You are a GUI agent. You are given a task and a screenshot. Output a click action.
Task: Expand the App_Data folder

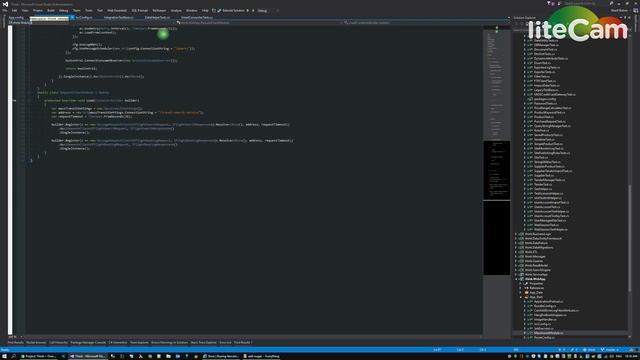point(521,293)
